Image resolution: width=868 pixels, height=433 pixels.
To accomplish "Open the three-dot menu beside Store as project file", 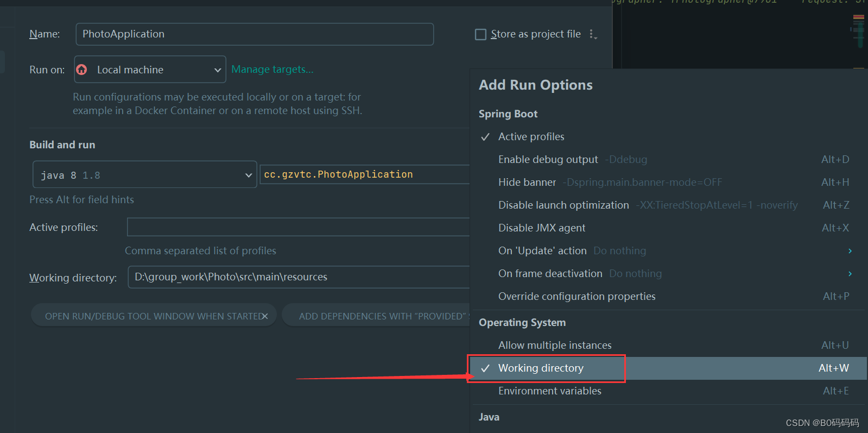I will 593,34.
